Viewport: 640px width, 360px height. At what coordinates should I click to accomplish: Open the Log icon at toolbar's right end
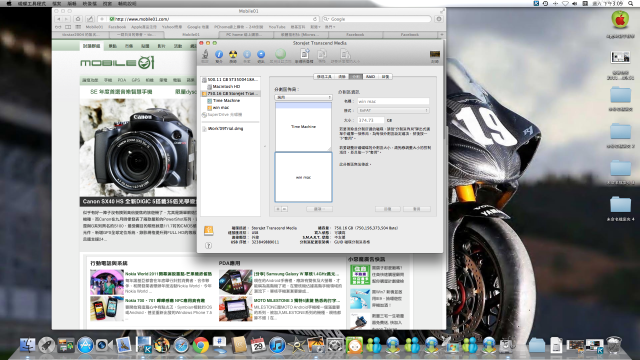(x=435, y=54)
